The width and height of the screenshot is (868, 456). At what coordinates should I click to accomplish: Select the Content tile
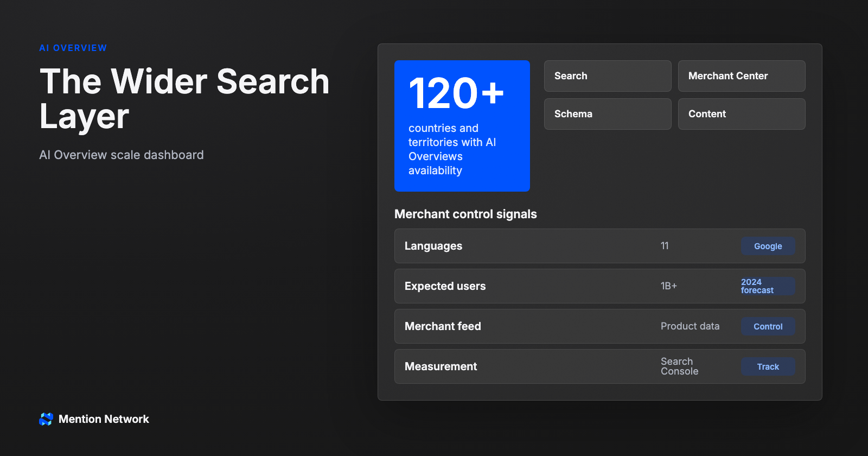coord(742,114)
